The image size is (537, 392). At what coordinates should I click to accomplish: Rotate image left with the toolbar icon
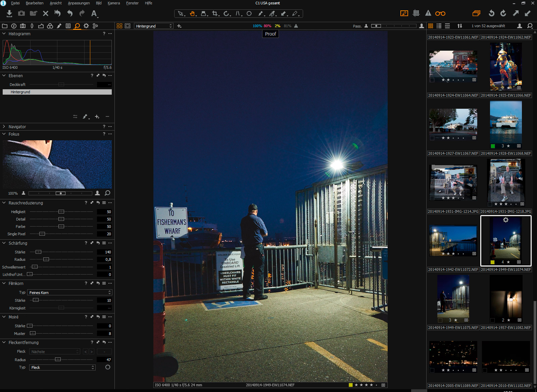pyautogui.click(x=491, y=13)
